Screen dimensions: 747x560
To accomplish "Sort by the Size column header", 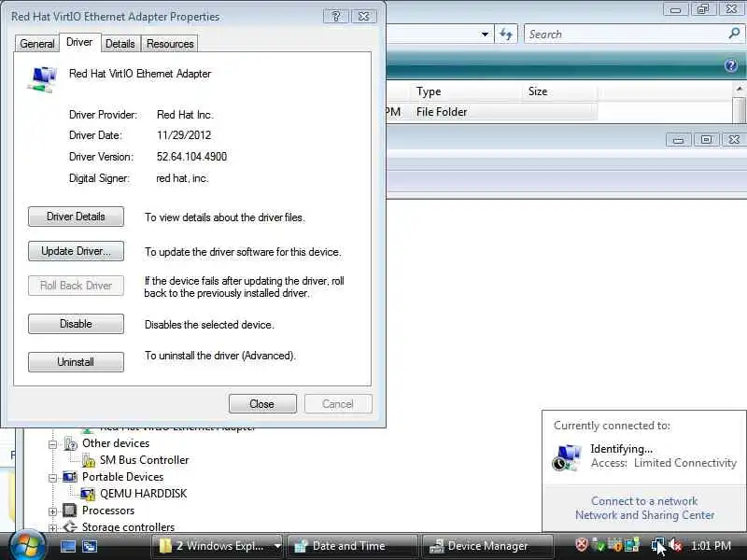I will click(558, 91).
